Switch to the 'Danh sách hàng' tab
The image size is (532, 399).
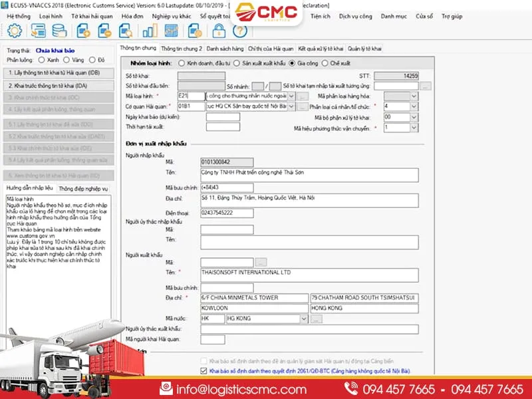[x=225, y=49]
